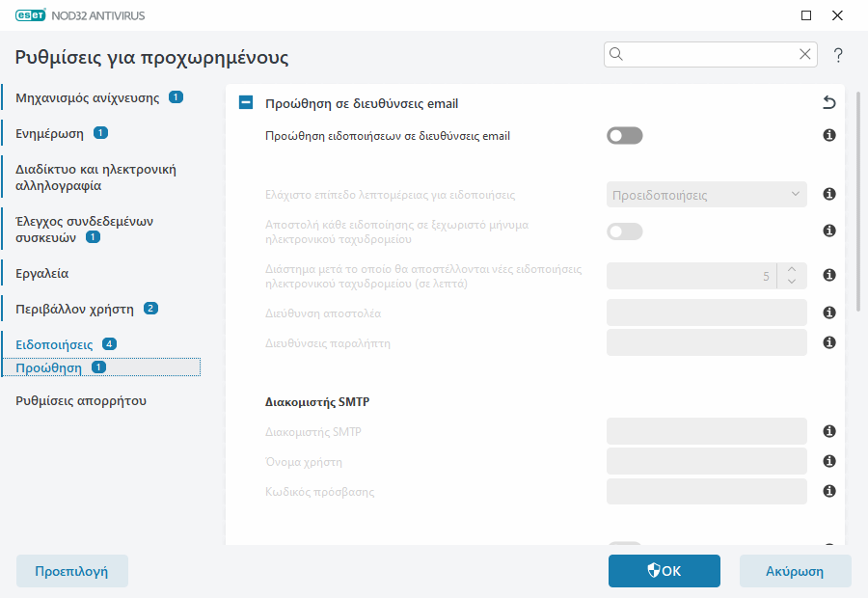
Task: Clear the search box with X icon
Action: (x=805, y=54)
